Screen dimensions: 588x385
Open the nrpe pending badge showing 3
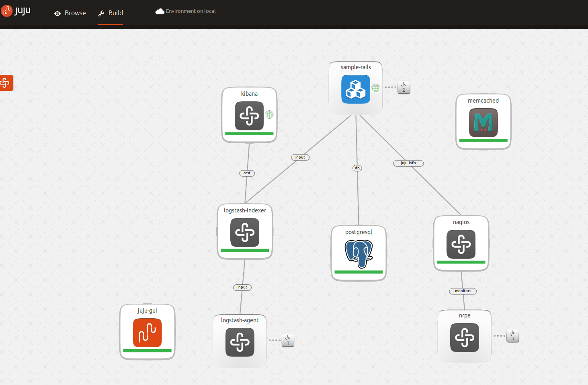pyautogui.click(x=512, y=336)
